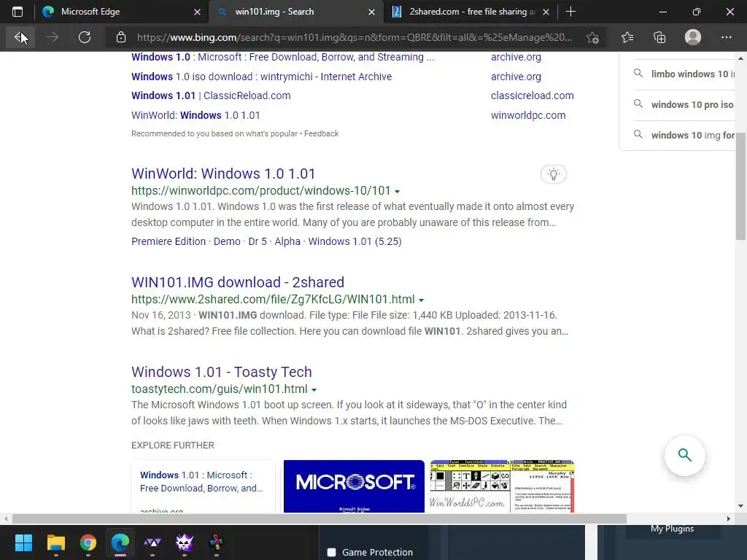Open 'Windows 1.01 : Microsoft' explore further card
Image resolution: width=747 pixels, height=560 pixels.
tap(204, 486)
